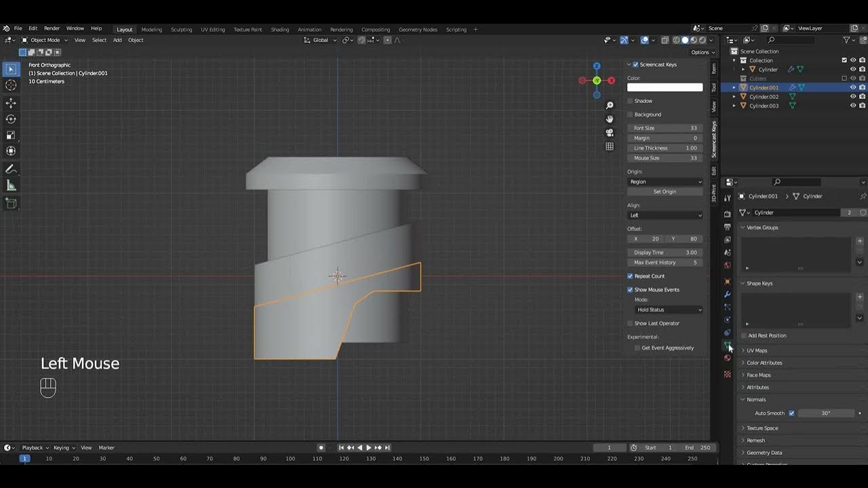Open the viewport Add menu
This screenshot has width=868, height=488.
point(117,40)
